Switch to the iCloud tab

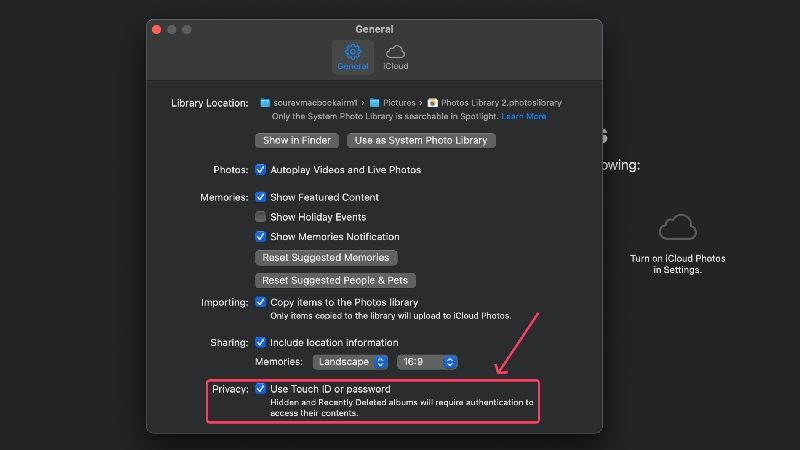[395, 57]
